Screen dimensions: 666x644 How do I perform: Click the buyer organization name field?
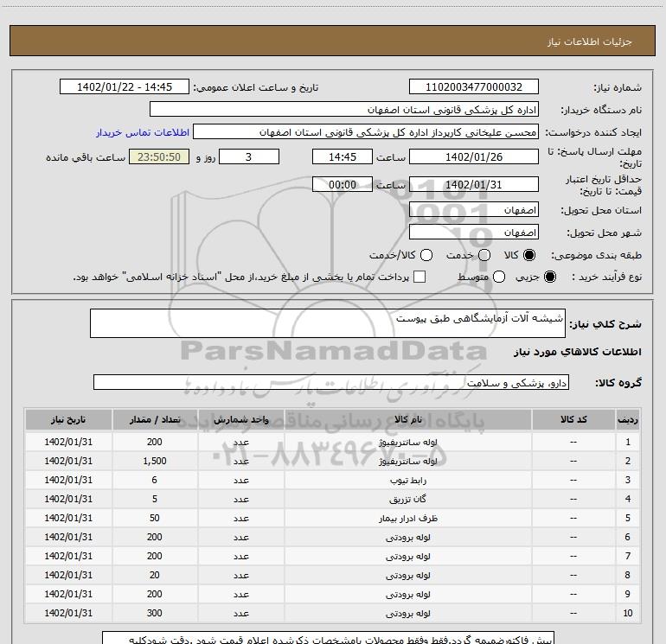(x=344, y=110)
